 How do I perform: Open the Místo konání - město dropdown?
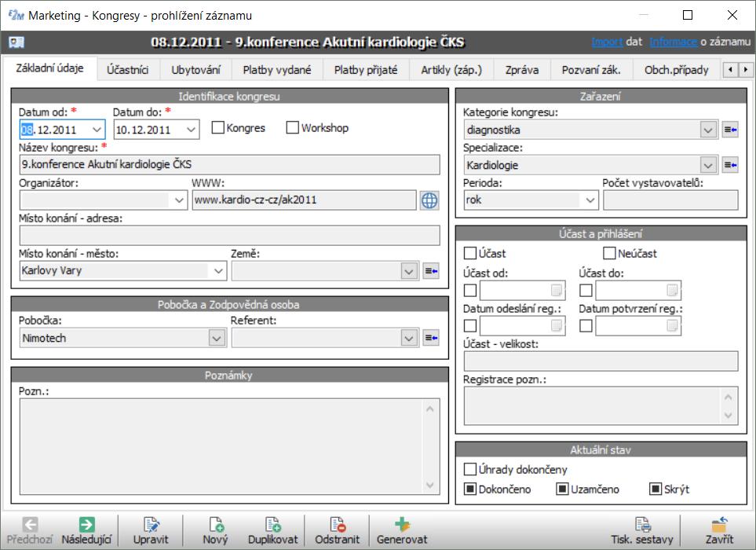click(x=218, y=271)
